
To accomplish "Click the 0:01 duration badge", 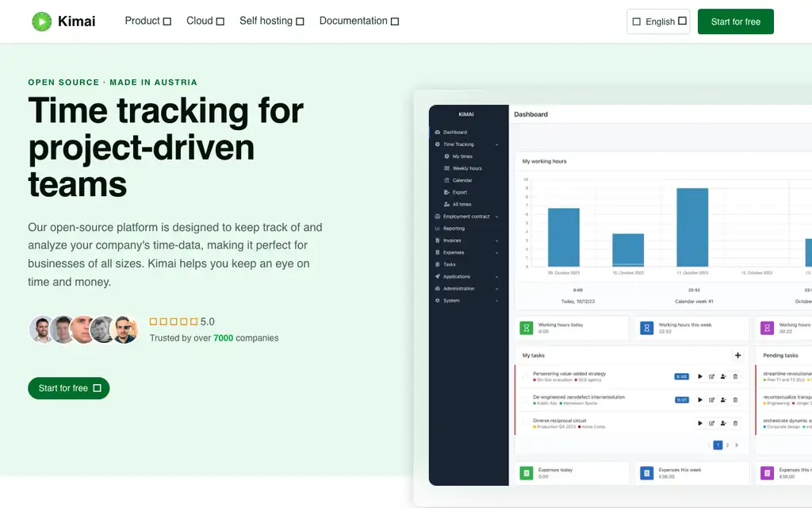I will point(681,400).
